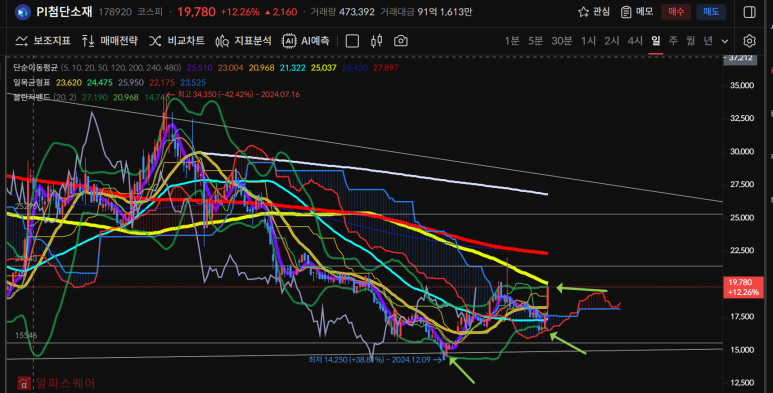Expand the timeframe dropdown chevron
Viewport: 773px width, 393px height.
725,41
